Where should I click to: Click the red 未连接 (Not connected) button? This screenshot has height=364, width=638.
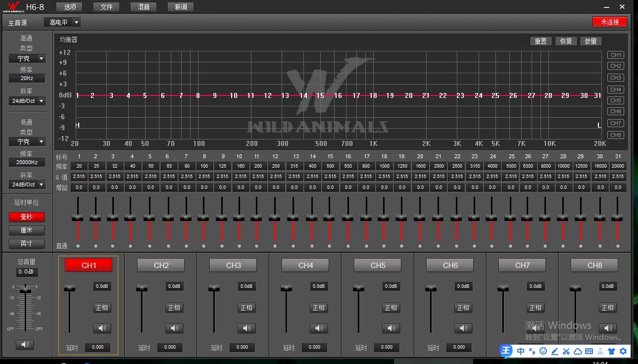click(610, 22)
